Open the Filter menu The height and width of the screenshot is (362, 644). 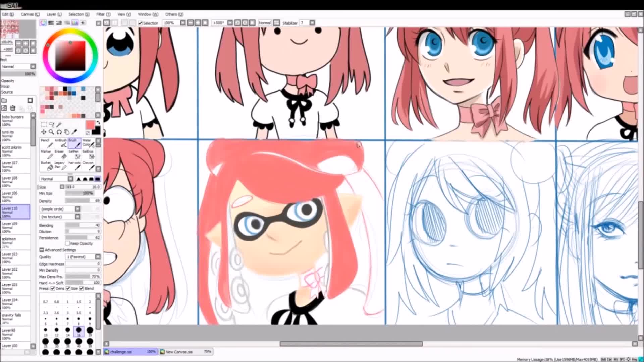click(x=103, y=14)
